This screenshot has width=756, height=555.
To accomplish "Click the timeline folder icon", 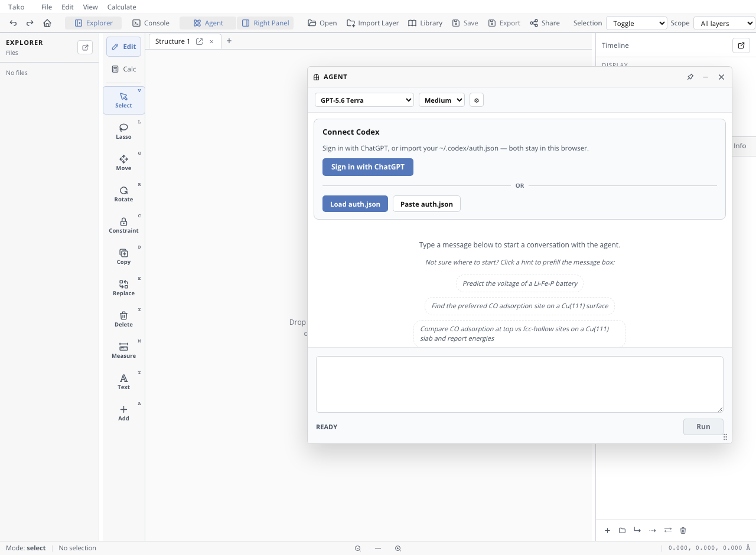I will (x=622, y=530).
